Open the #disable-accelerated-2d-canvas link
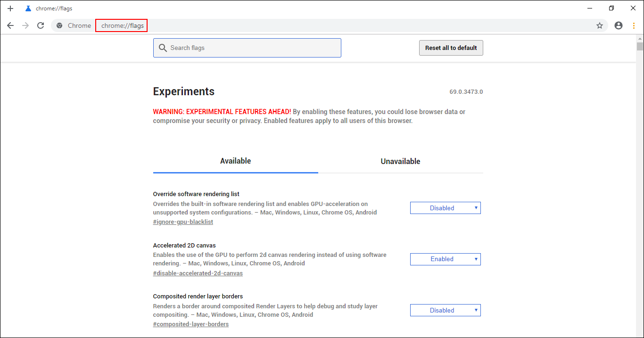 point(198,273)
